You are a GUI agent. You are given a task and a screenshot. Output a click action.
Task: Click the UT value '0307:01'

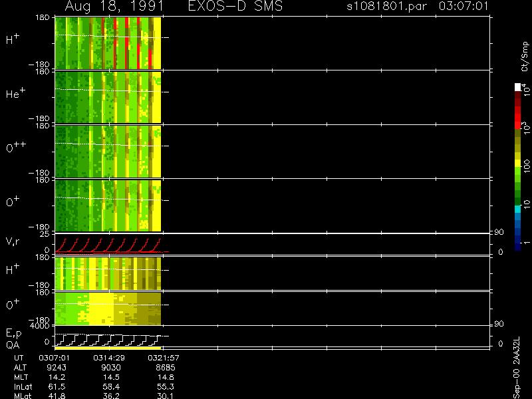click(x=55, y=358)
